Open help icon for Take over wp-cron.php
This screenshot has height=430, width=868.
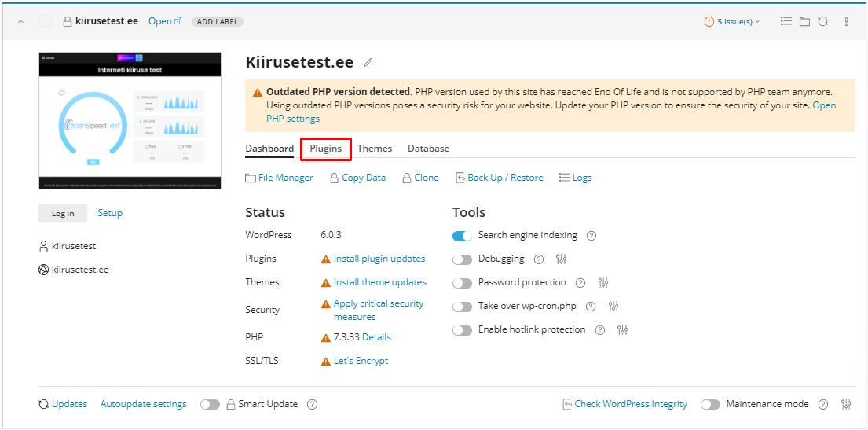(x=591, y=306)
